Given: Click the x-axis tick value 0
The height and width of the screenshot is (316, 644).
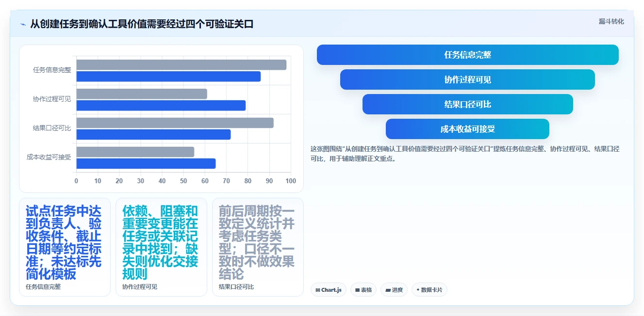Looking at the screenshot, I should [76, 181].
